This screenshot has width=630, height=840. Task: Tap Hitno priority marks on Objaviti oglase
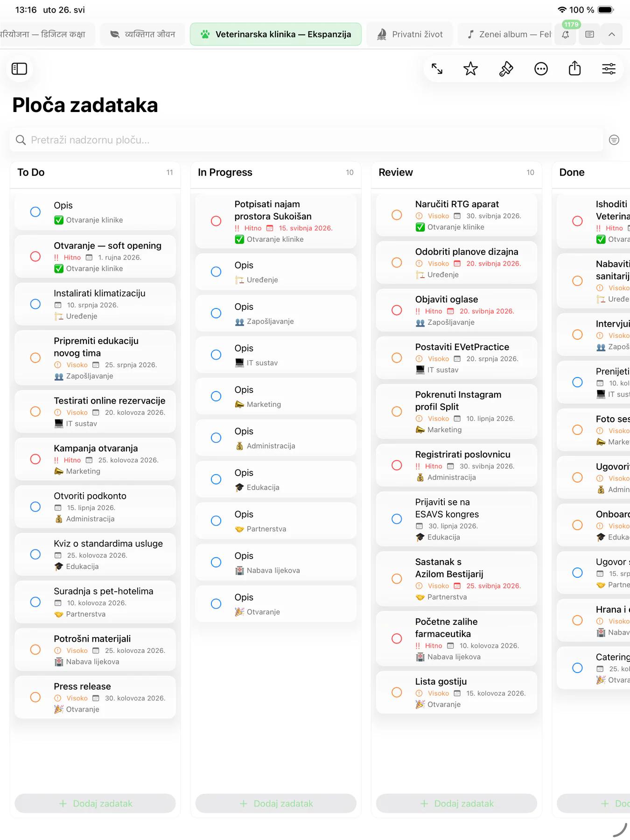[x=418, y=311]
